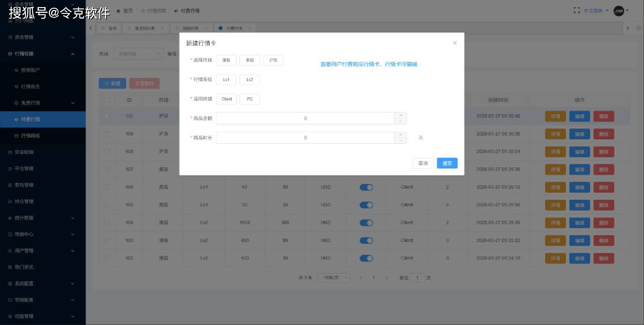Image resolution: width=644 pixels, height=325 pixels.
Task: Toggle the switch in row 106
Action: click(x=366, y=187)
